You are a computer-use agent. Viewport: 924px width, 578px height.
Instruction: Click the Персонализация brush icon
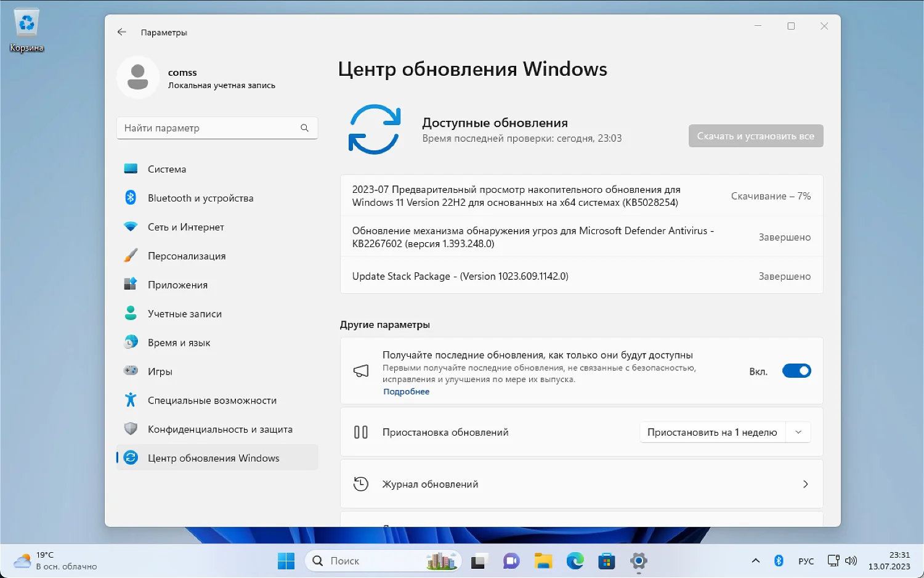pyautogui.click(x=131, y=256)
